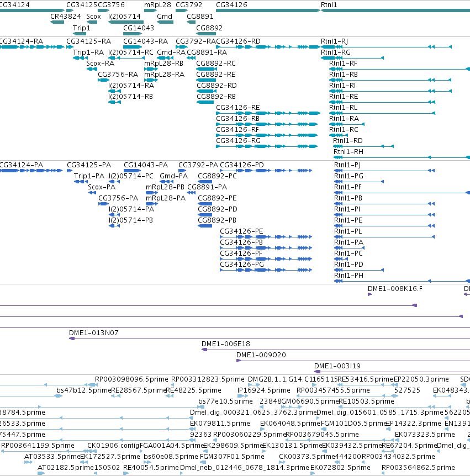
Task: Click the CG3792 gene label
Action: click(x=189, y=5)
